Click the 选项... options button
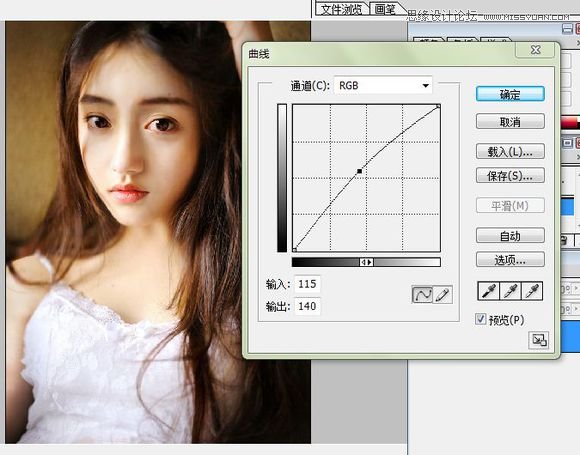This screenshot has width=580, height=455. (510, 260)
